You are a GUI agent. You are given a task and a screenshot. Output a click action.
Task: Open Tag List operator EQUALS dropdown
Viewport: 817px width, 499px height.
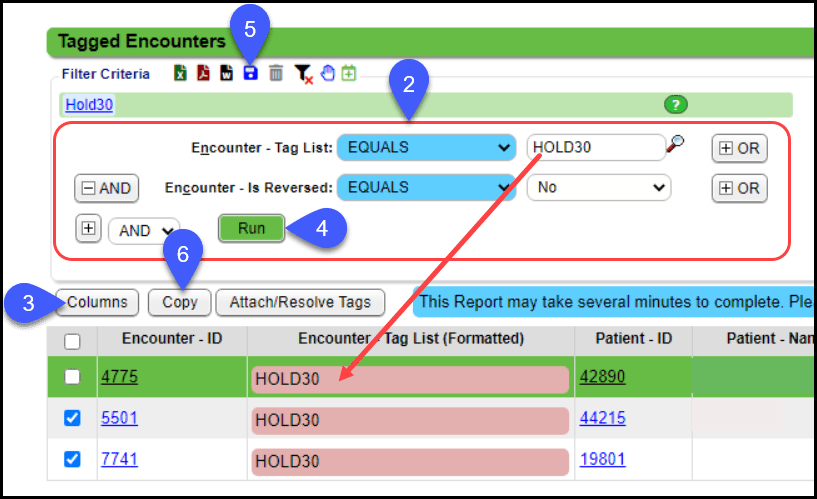(x=426, y=147)
